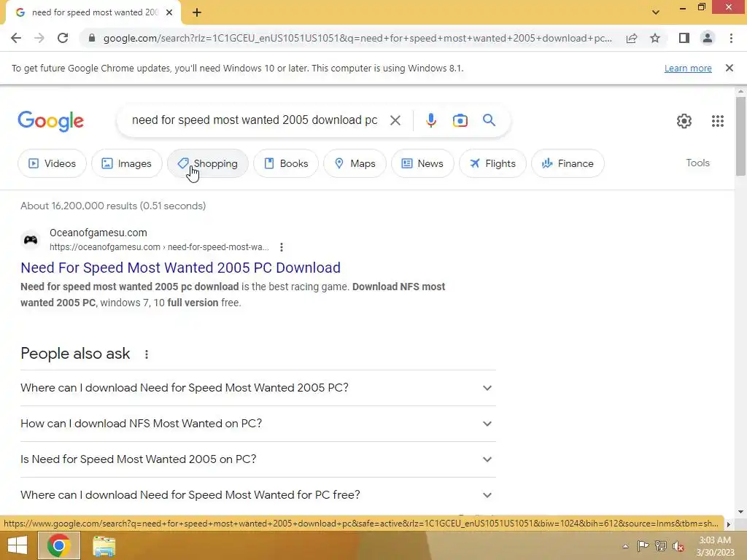Show hidden system tray icons arrow
747x560 pixels.
pyautogui.click(x=625, y=546)
